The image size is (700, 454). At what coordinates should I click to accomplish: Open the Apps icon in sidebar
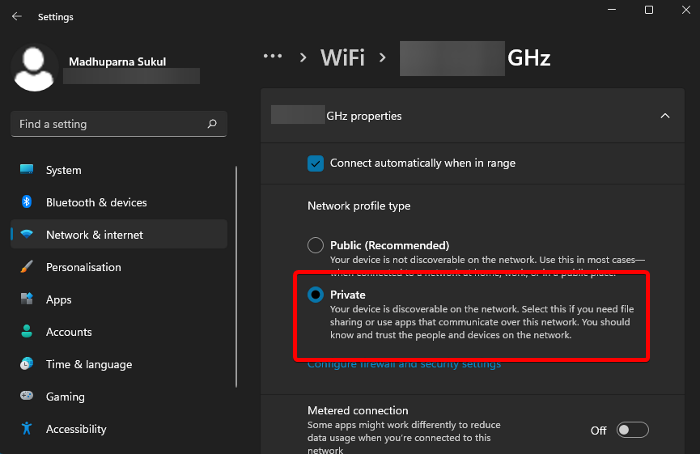[x=26, y=300]
